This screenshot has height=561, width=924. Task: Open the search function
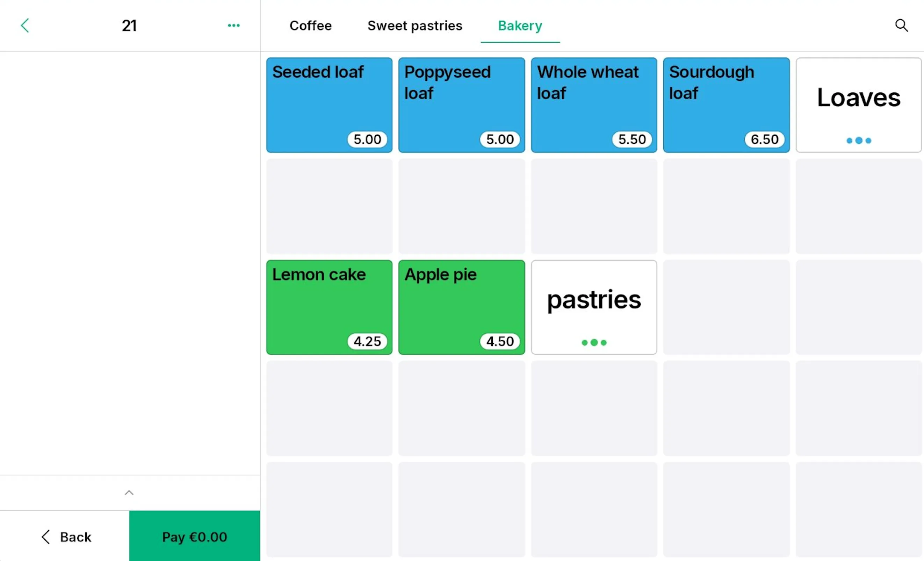pyautogui.click(x=902, y=26)
